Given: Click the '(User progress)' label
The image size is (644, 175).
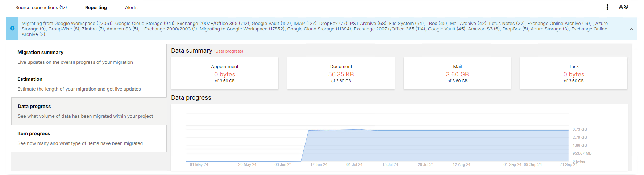Looking at the screenshot, I should pos(229,51).
